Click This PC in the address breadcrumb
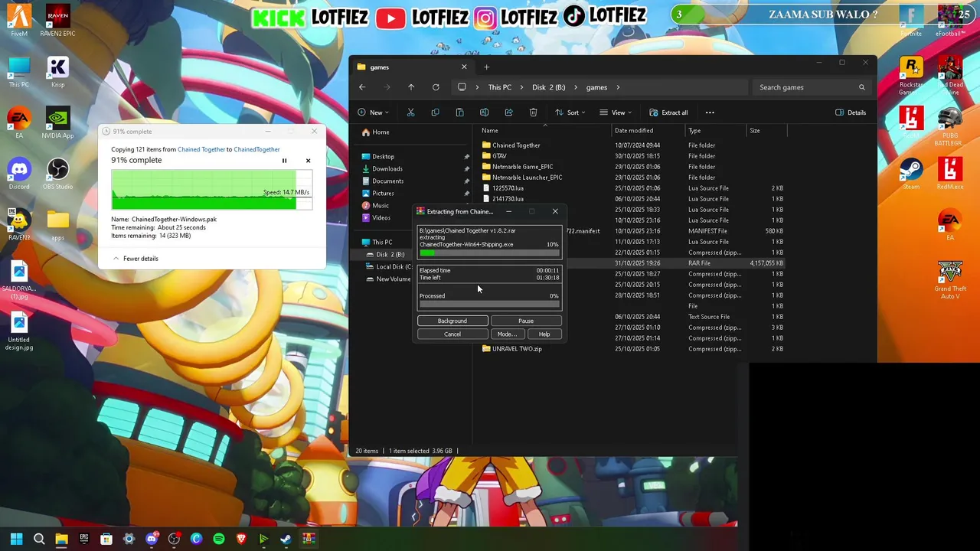This screenshot has height=551, width=980. 500,87
